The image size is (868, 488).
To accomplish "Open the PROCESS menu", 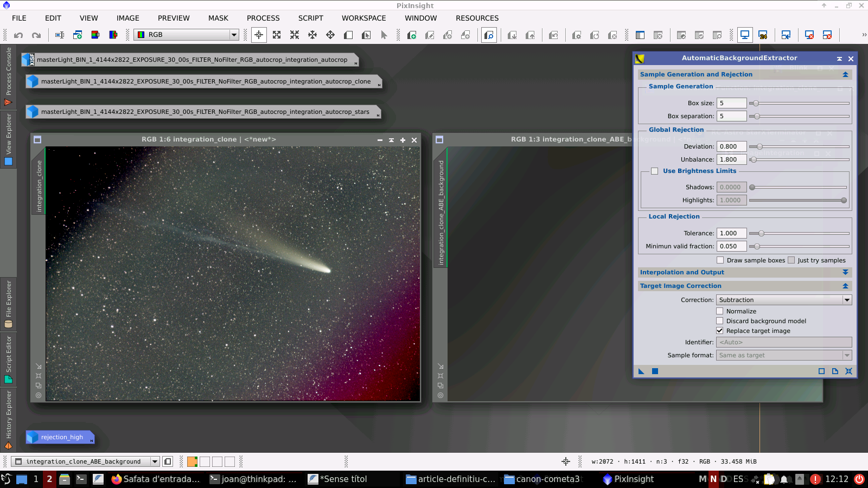I will [x=263, y=18].
